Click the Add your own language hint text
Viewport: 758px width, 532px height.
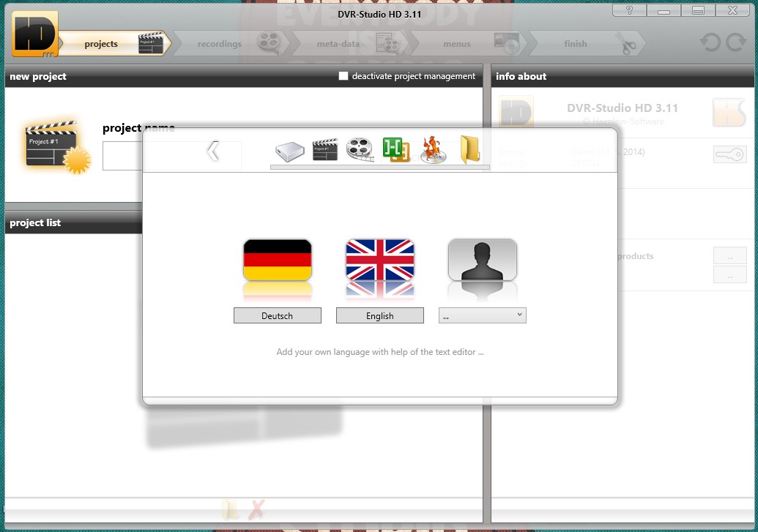pos(380,352)
